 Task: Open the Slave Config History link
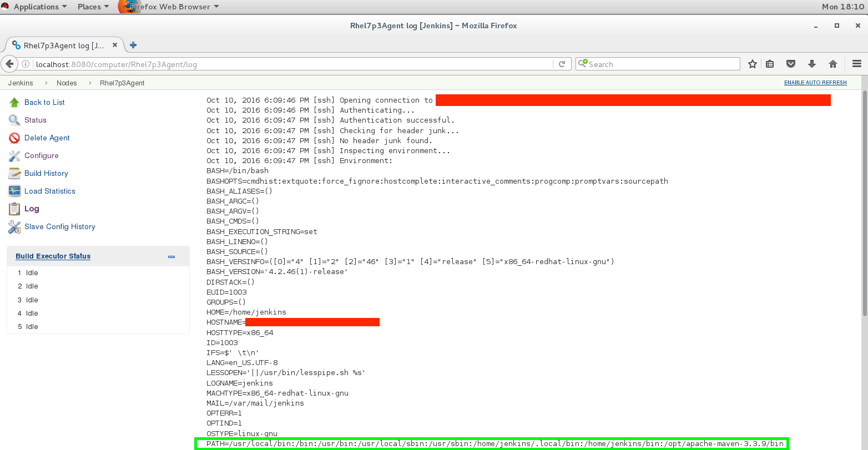pyautogui.click(x=60, y=227)
